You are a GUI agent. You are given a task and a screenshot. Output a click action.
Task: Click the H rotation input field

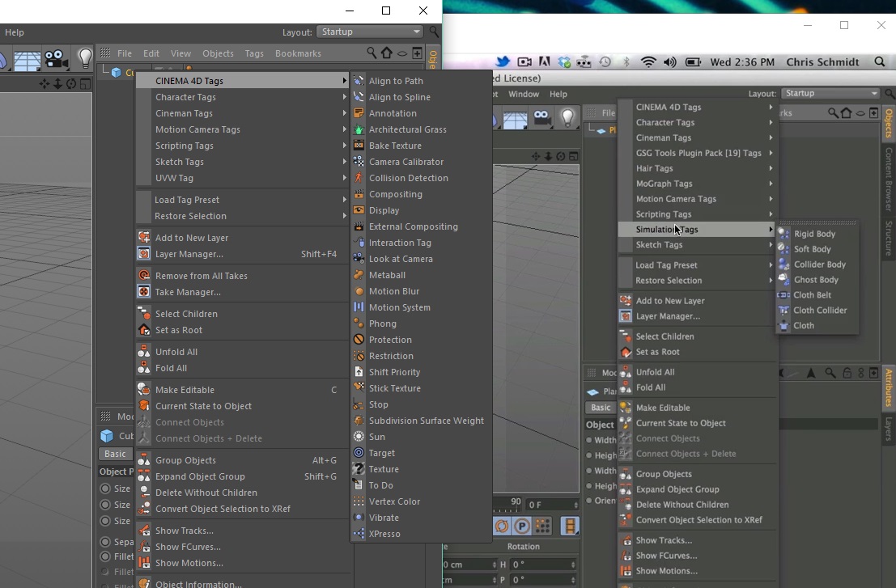(x=543, y=565)
